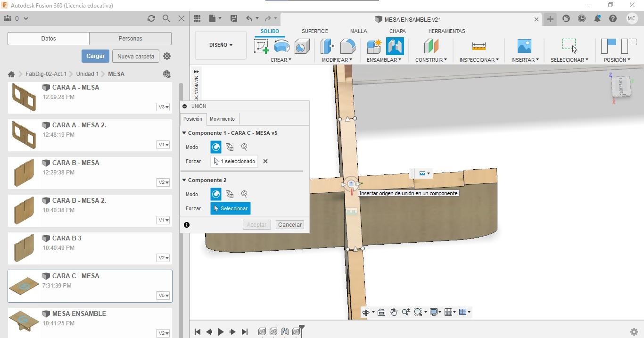Refresh the data panel
644x338 pixels.
(x=151, y=18)
